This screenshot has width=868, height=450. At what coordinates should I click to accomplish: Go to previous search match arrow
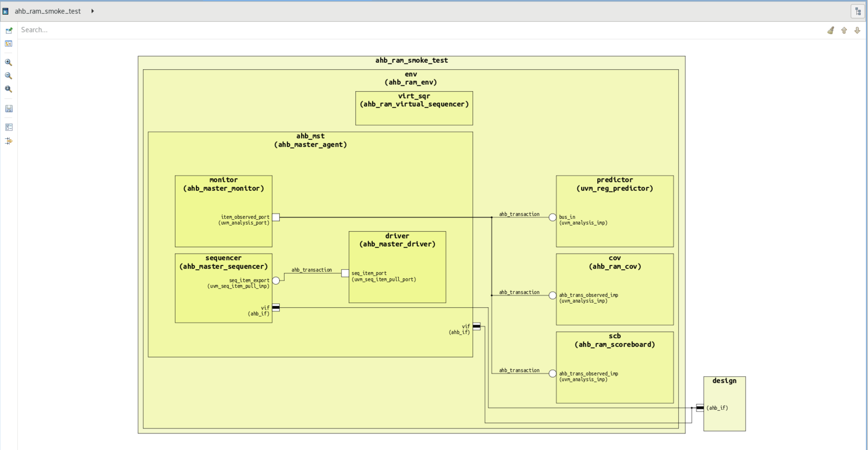pos(844,30)
